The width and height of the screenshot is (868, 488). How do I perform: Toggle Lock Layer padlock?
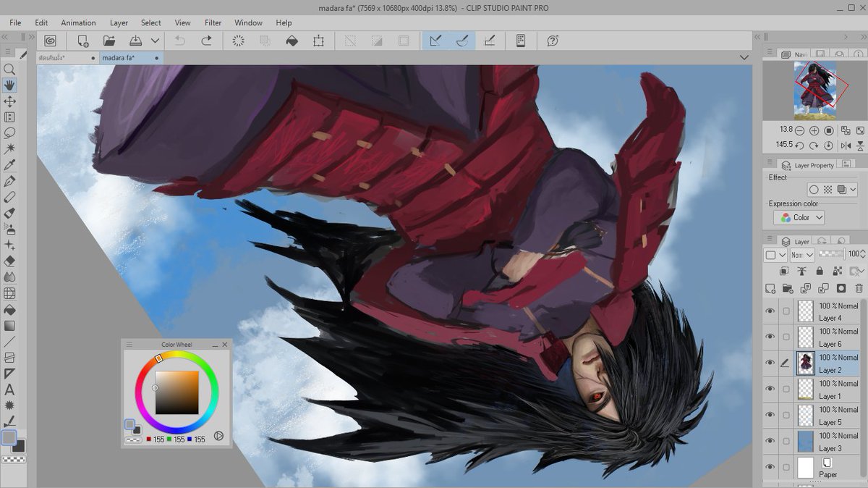820,271
